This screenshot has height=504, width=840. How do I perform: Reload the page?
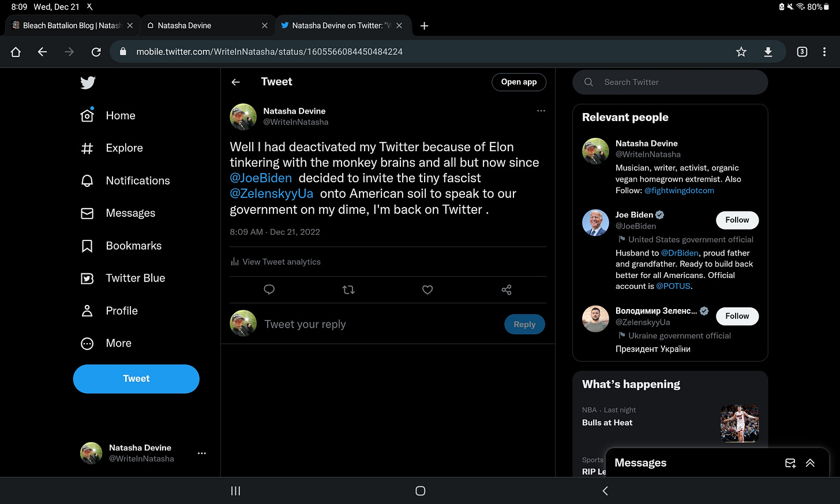pos(96,52)
